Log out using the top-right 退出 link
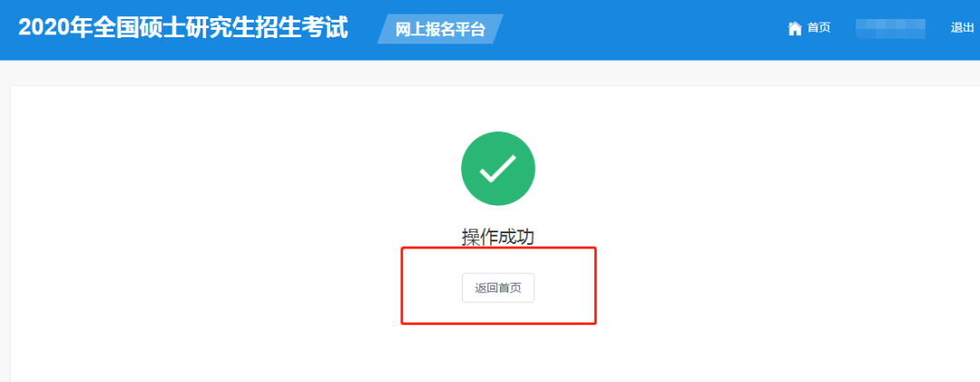Screen dimensions: 980x382 (x=962, y=27)
